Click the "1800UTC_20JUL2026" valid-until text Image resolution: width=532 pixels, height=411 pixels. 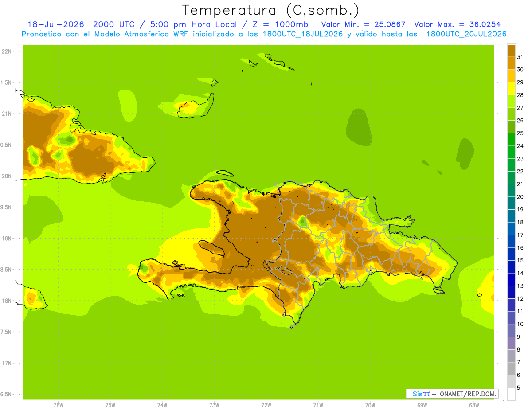click(466, 34)
